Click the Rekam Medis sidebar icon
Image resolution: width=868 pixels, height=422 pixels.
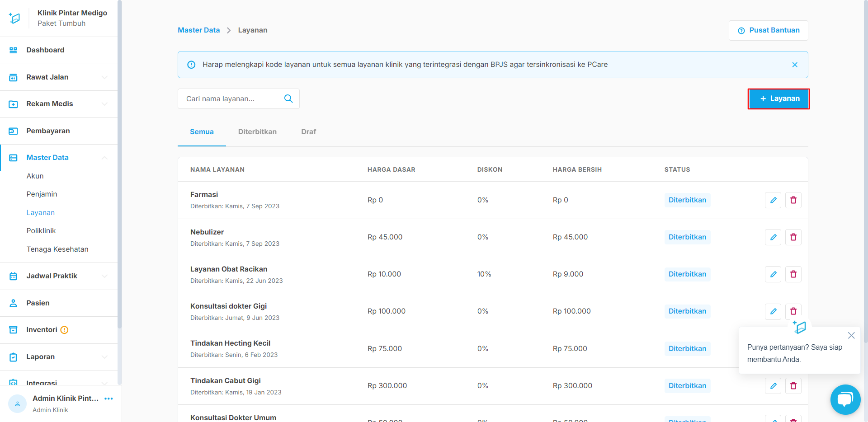13,104
